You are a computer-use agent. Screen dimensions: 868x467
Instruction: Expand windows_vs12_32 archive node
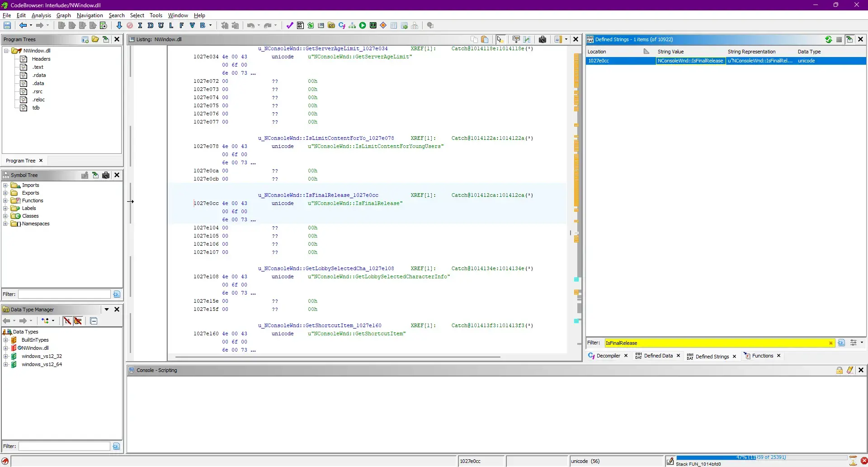(x=6, y=356)
